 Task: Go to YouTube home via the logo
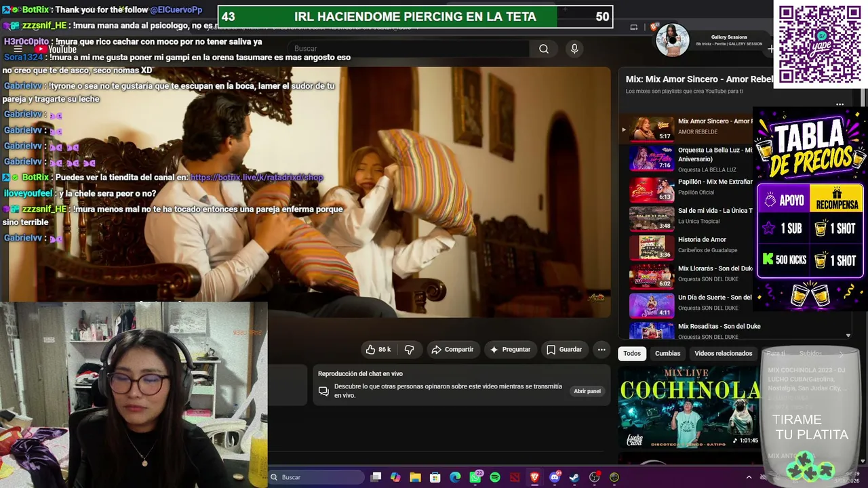tap(56, 49)
